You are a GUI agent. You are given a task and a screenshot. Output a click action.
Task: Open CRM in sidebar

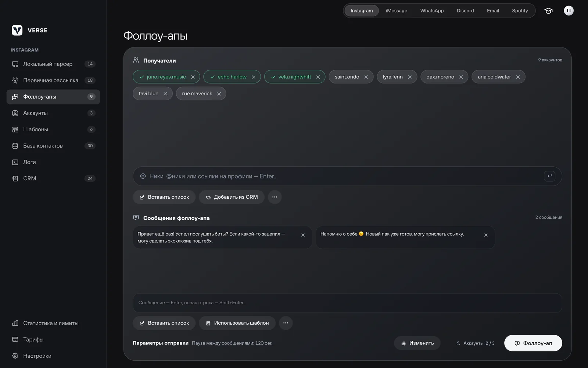[x=53, y=178]
